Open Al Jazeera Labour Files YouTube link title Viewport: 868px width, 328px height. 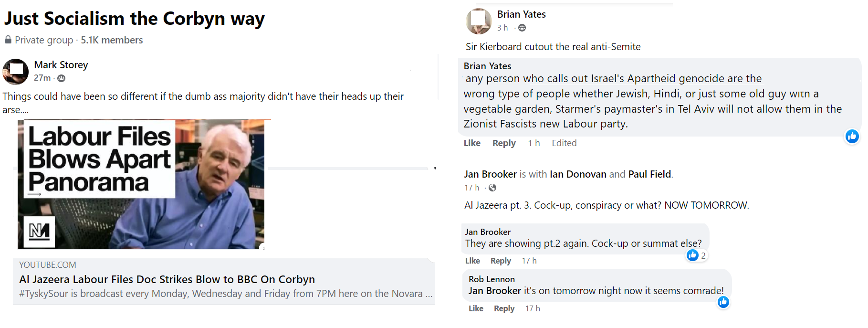(167, 279)
